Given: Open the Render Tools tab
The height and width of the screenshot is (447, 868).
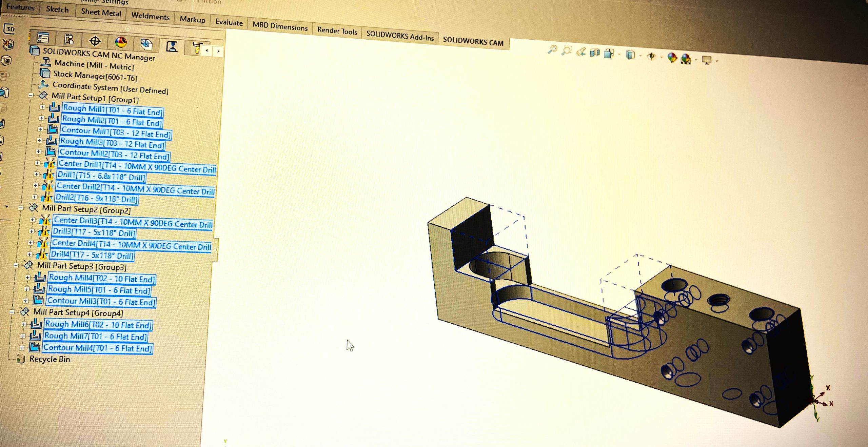Looking at the screenshot, I should pyautogui.click(x=337, y=31).
